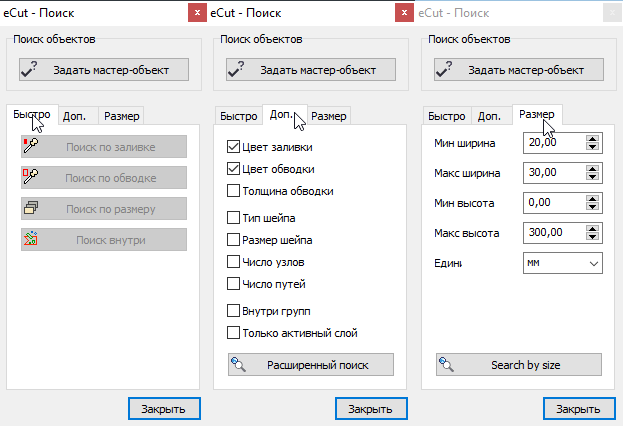The height and width of the screenshot is (426, 623).
Task: Close the middle eCut - Поиск window
Action: coord(404,13)
